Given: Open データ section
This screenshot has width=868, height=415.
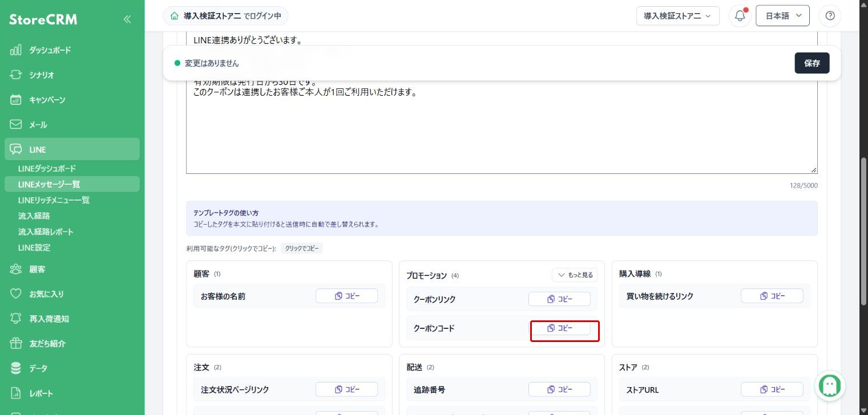Looking at the screenshot, I should 72,368.
